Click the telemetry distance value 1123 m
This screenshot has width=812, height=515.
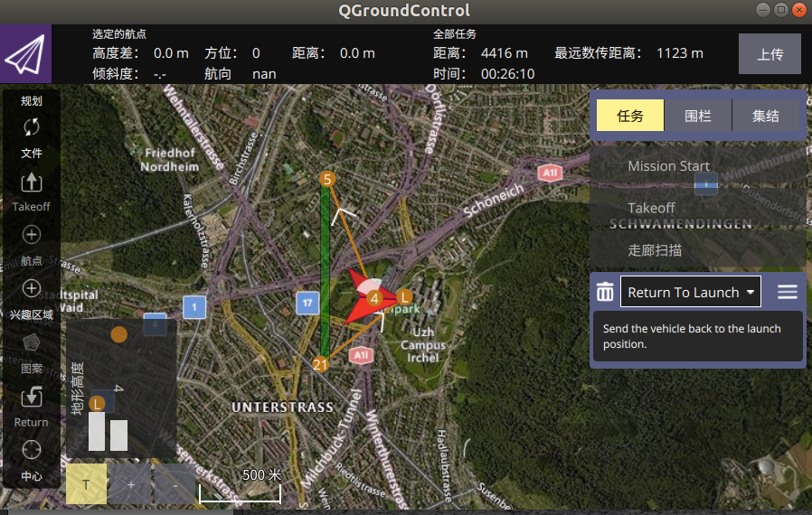click(x=680, y=53)
